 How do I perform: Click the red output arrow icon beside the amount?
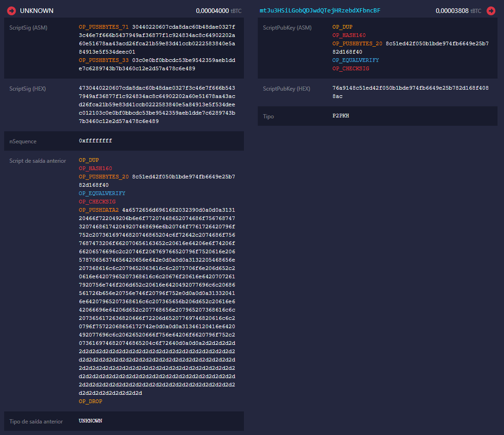(x=491, y=10)
